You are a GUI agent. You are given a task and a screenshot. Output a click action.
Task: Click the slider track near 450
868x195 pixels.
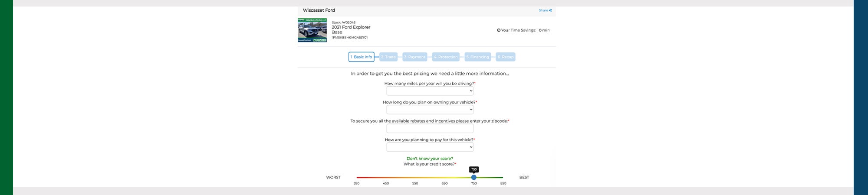tap(386, 177)
